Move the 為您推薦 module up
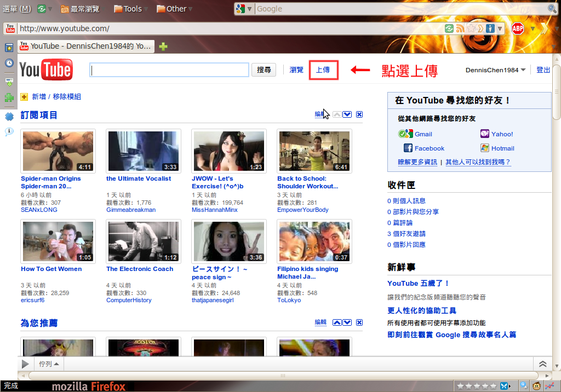 click(x=337, y=322)
